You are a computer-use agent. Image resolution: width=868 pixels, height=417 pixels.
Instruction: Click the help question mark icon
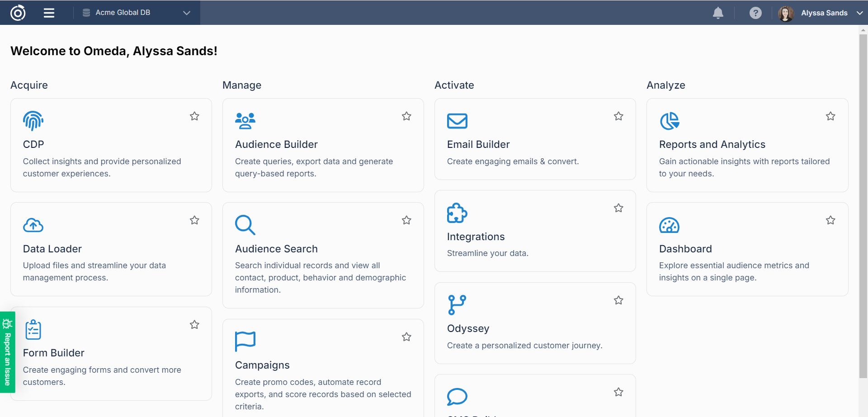(755, 13)
